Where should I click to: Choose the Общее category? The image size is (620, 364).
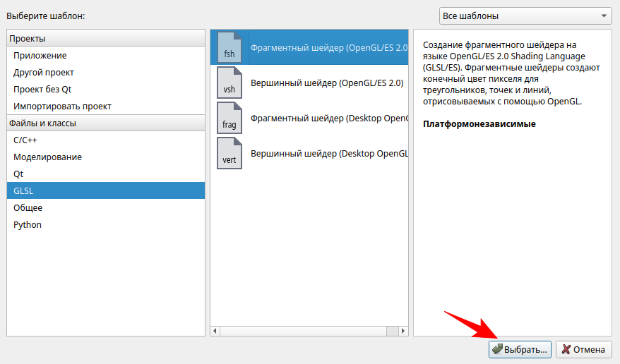tap(28, 207)
